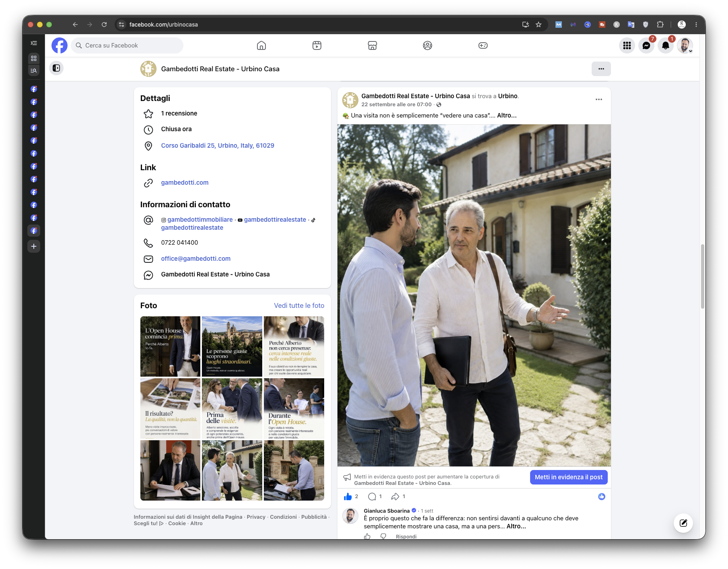Add a new item with sidebar plus button
Image resolution: width=728 pixels, height=569 pixels.
click(x=34, y=246)
